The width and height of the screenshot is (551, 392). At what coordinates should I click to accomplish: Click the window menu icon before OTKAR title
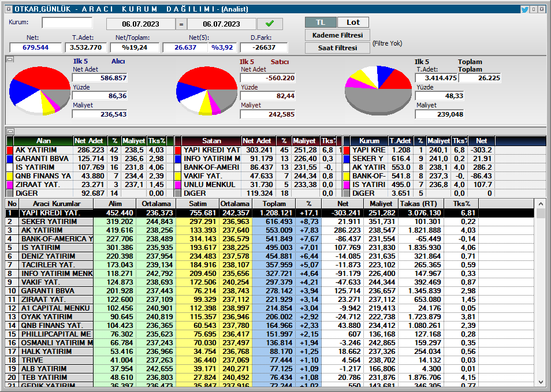(x=9, y=9)
